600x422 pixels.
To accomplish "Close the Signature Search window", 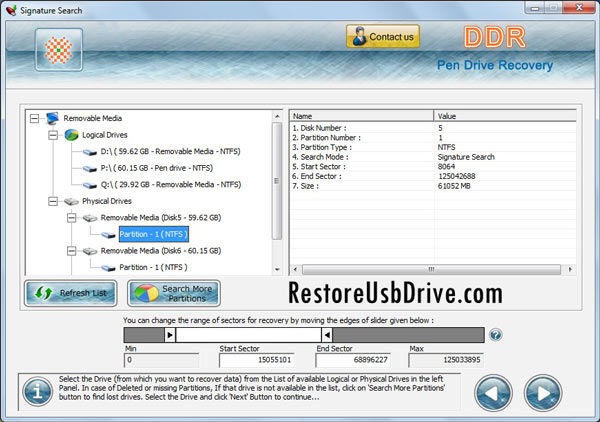I will click(x=579, y=8).
